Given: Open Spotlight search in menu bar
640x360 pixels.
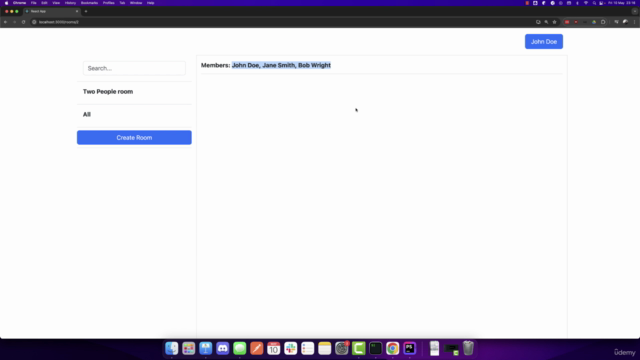Looking at the screenshot, I should [x=594, y=3].
